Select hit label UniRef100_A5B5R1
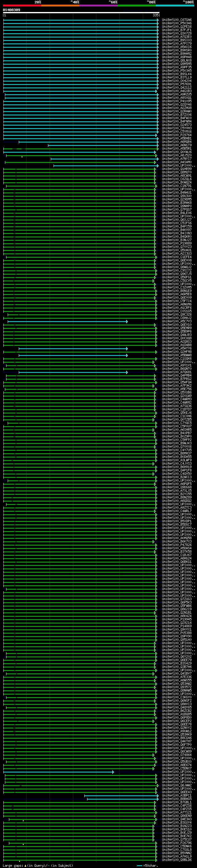 click(177, 149)
